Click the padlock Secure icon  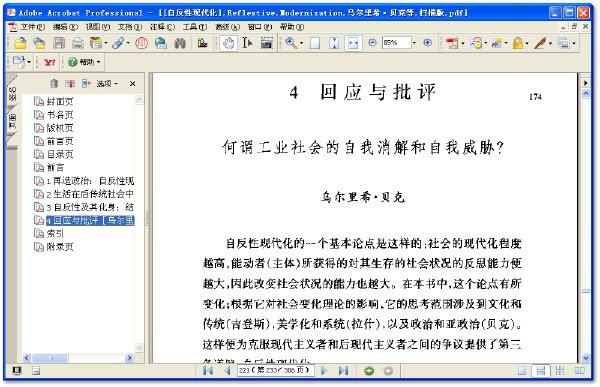pos(518,43)
